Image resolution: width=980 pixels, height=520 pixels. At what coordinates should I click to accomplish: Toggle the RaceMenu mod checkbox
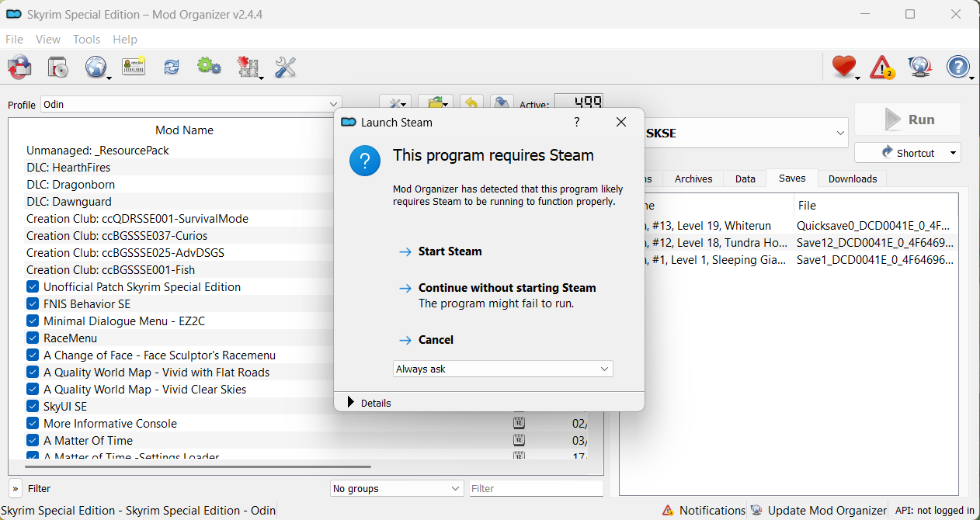[x=33, y=338]
